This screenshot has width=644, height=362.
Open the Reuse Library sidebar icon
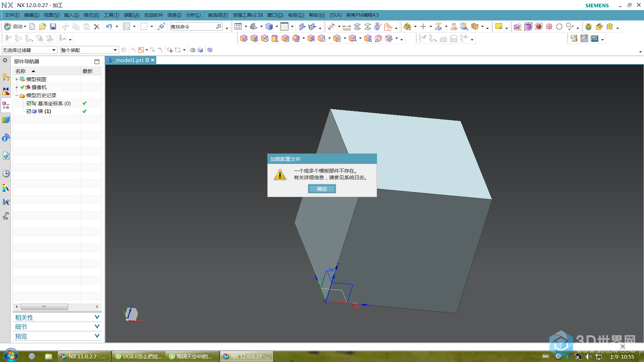(x=6, y=119)
